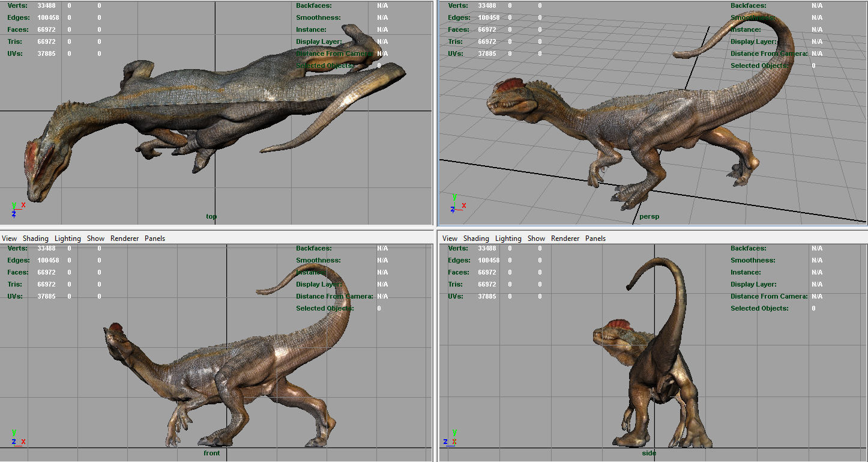Click 'UVs:' HUD label in top view

(15, 53)
